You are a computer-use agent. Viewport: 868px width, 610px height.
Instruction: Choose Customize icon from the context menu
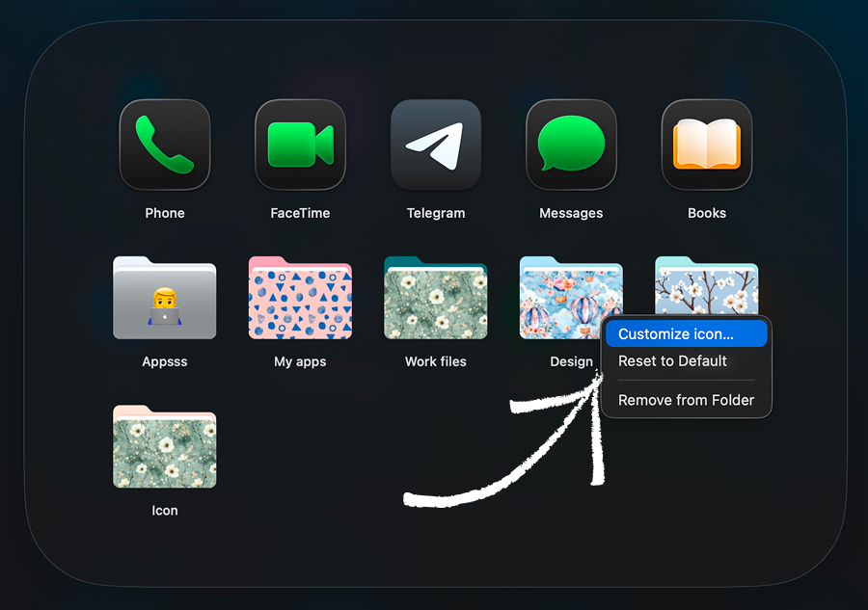685,333
